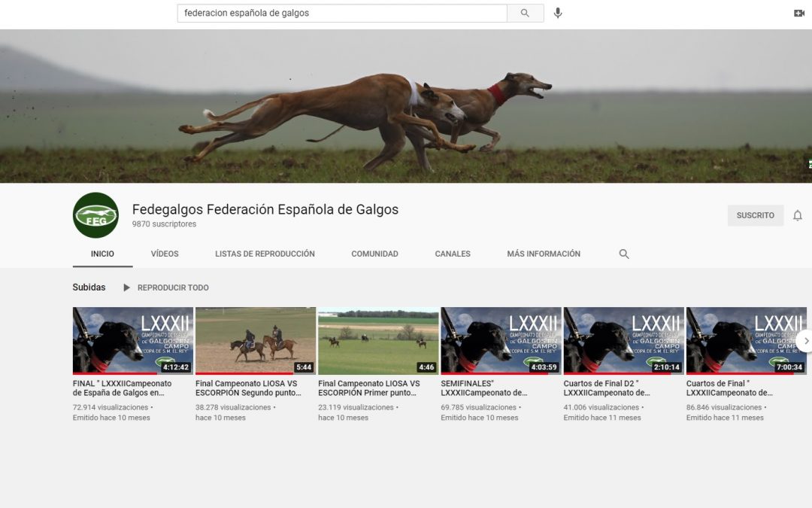Open Final Campeonato LIOSA VS ESCORPIÓN Primer punto title
Viewport: 812px width, 508px height.
368,388
